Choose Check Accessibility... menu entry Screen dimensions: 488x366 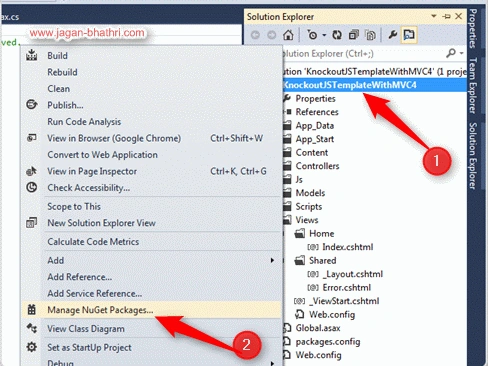click(x=152, y=188)
